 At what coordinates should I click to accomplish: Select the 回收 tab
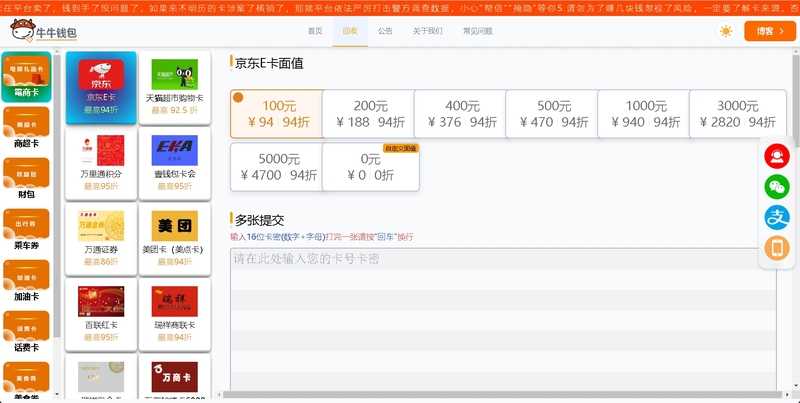pyautogui.click(x=350, y=31)
